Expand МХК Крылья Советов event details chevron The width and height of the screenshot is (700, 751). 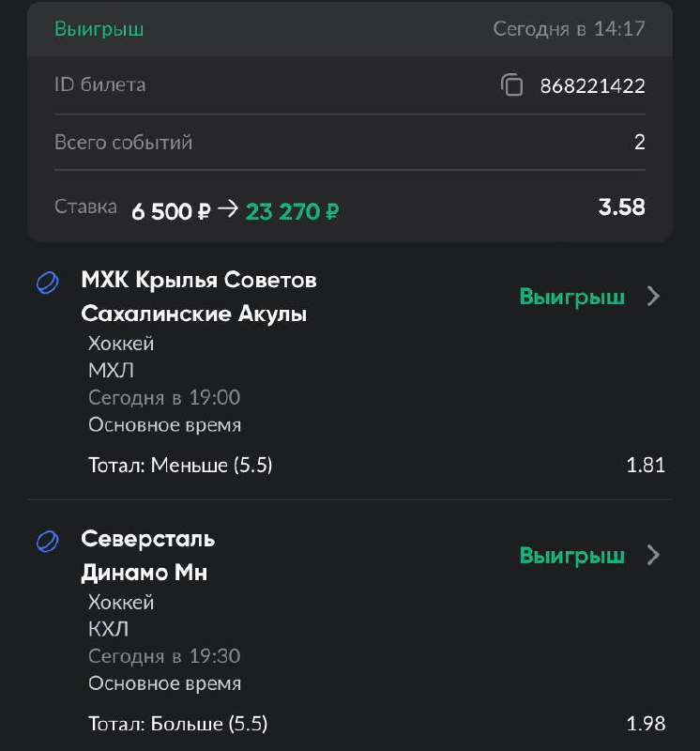tap(654, 297)
